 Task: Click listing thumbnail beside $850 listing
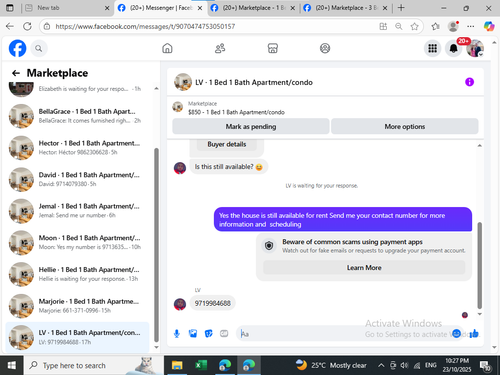tap(178, 107)
